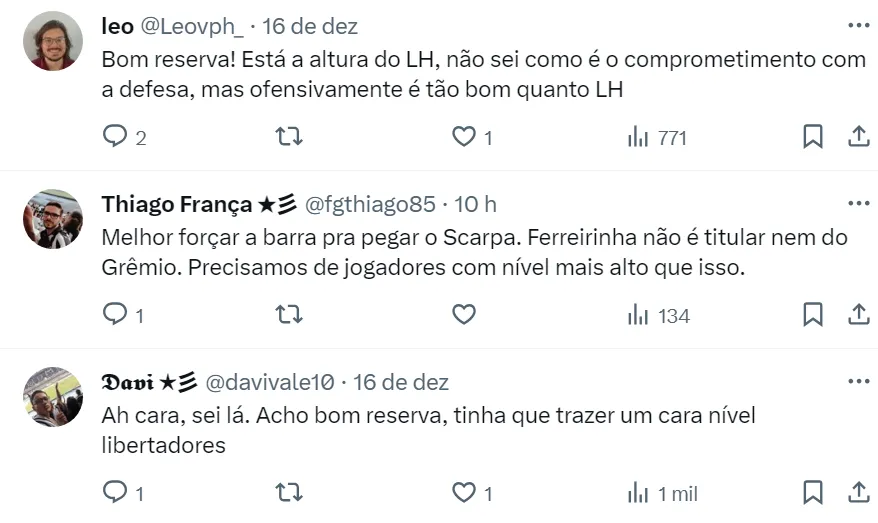Open the 10 h timestamp link
This screenshot has width=878, height=523.
point(476,204)
